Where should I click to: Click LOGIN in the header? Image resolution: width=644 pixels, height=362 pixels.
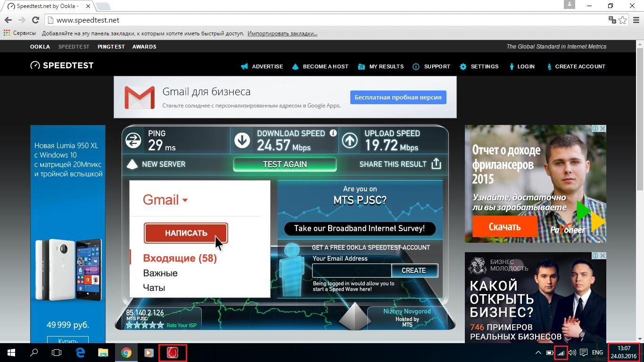521,66
